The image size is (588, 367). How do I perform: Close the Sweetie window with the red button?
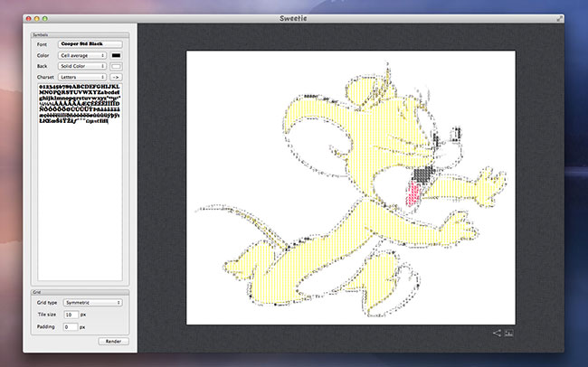(30, 17)
